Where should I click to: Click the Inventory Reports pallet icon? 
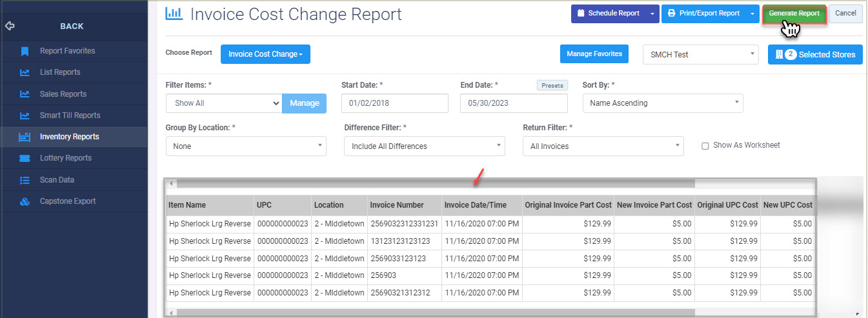25,137
